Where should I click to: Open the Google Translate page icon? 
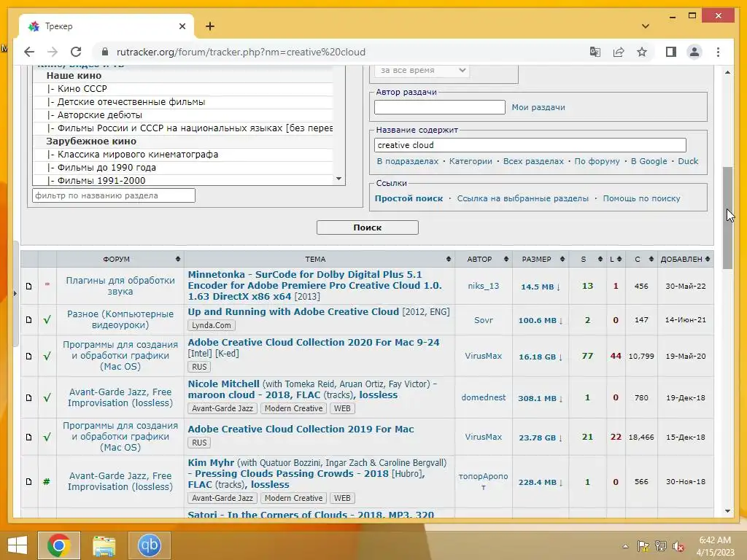[595, 52]
